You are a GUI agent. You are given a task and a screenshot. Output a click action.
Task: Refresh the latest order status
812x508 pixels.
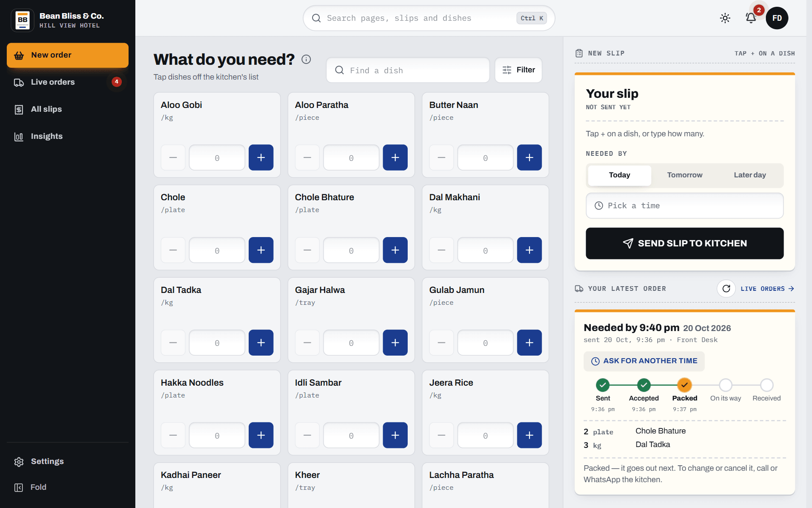pyautogui.click(x=726, y=289)
